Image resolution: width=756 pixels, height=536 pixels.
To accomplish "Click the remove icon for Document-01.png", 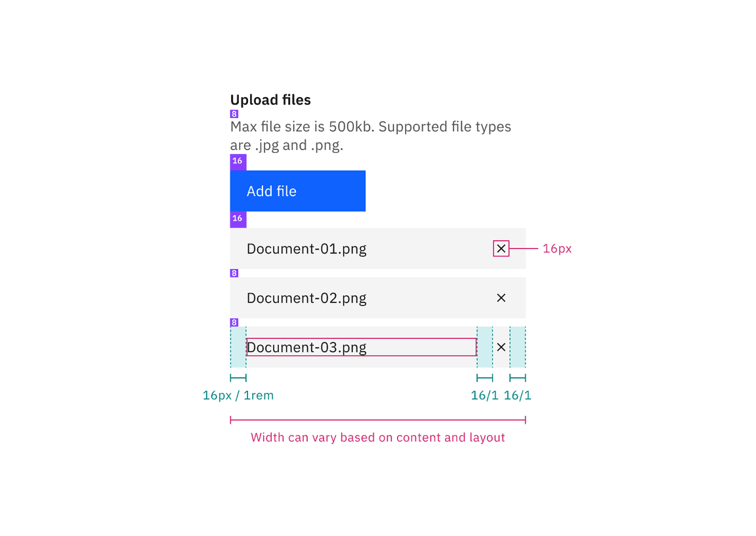I will tap(501, 249).
